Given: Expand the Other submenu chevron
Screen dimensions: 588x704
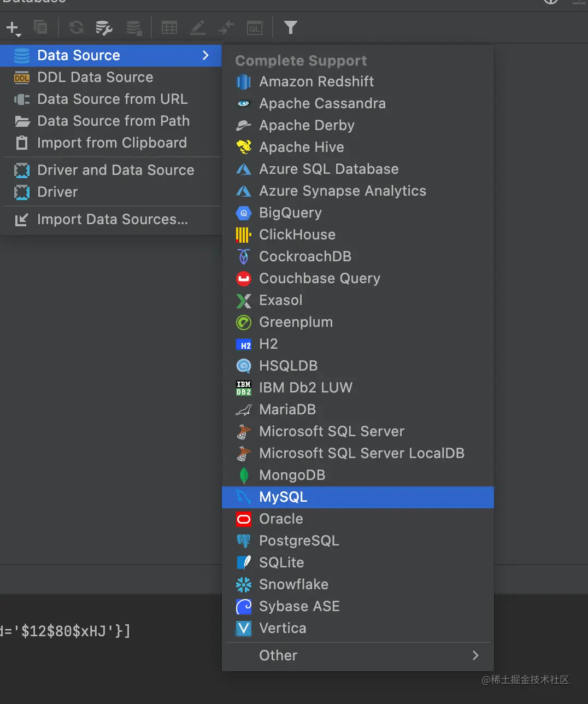Looking at the screenshot, I should coord(475,655).
